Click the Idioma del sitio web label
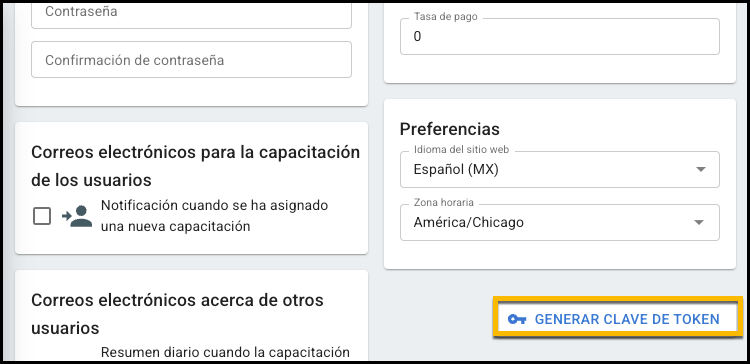The image size is (750, 364). [x=461, y=150]
